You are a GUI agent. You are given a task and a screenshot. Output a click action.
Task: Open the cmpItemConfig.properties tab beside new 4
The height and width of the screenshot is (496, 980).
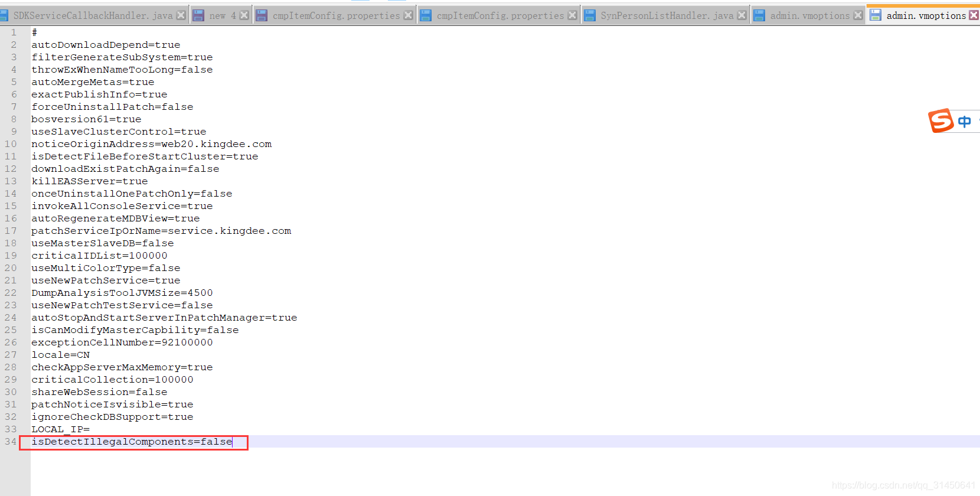336,15
